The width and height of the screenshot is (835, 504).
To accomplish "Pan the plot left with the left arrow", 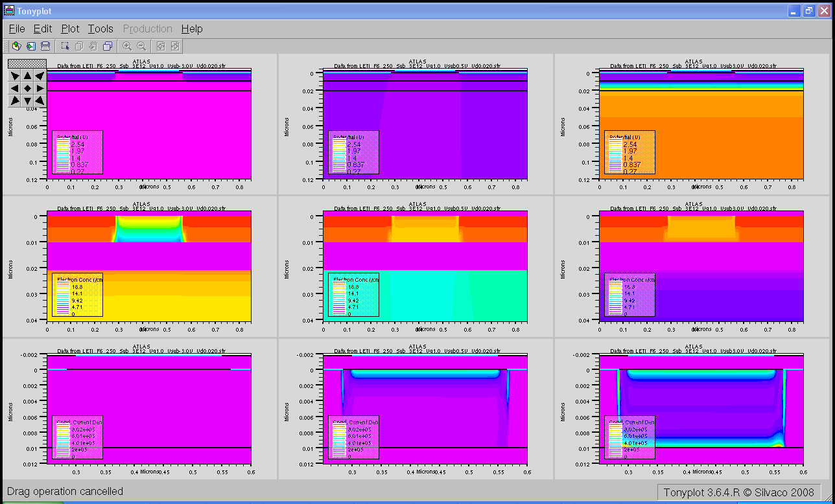I will pos(14,88).
